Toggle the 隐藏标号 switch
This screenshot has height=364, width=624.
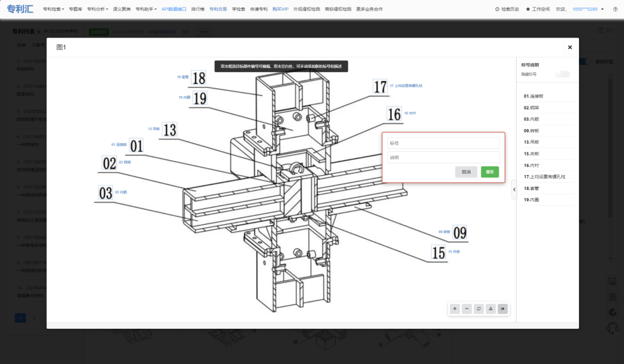562,74
